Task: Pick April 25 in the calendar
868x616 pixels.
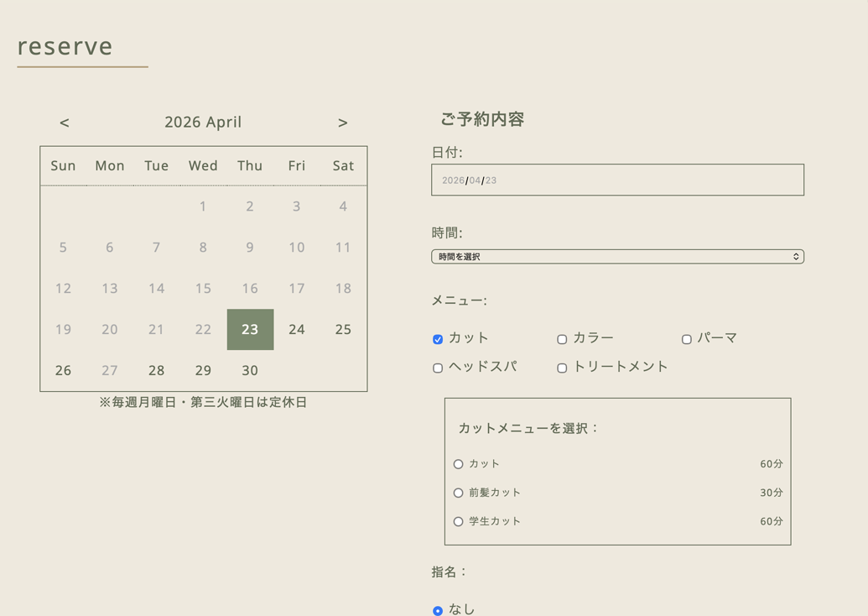Action: pos(343,329)
